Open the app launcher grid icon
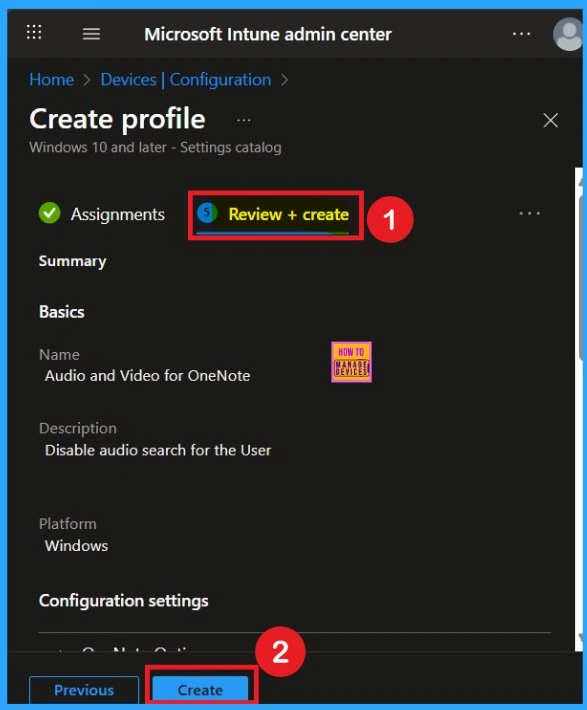Viewport: 587px width, 710px height. point(34,32)
